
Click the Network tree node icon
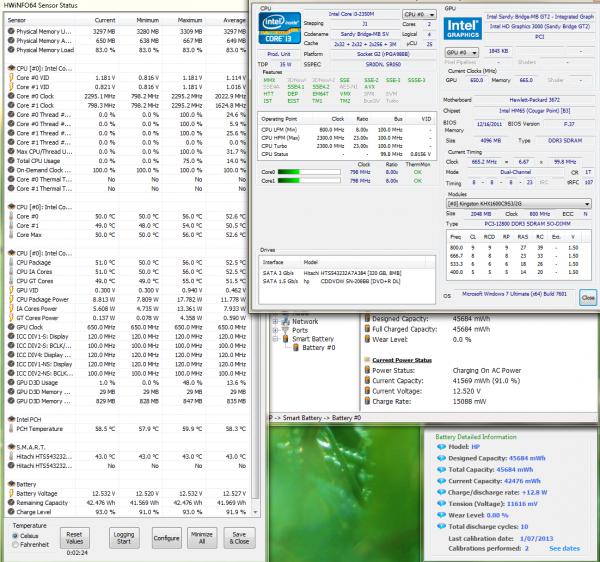click(285, 321)
